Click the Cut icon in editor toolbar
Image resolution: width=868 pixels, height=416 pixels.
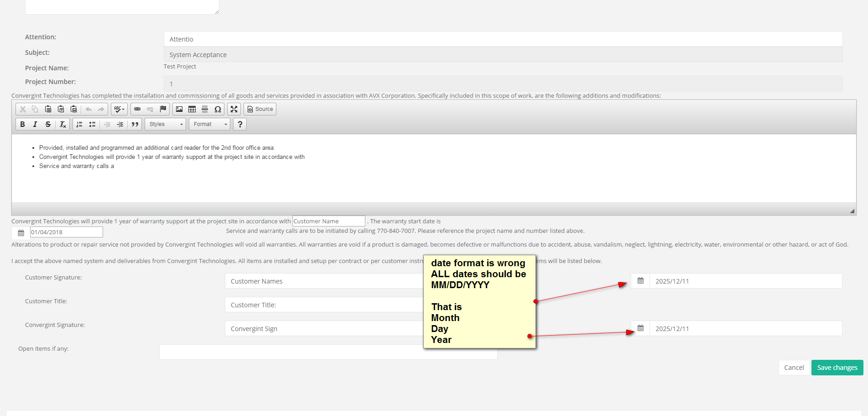pos(23,109)
